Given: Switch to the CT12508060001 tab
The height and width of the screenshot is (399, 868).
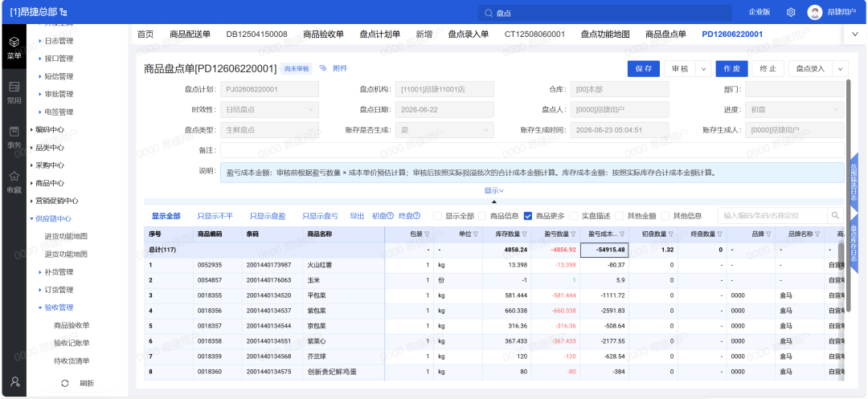Looking at the screenshot, I should pos(534,35).
